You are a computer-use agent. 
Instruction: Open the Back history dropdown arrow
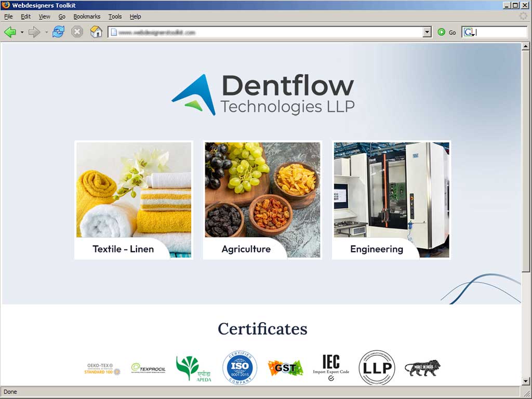(x=22, y=32)
